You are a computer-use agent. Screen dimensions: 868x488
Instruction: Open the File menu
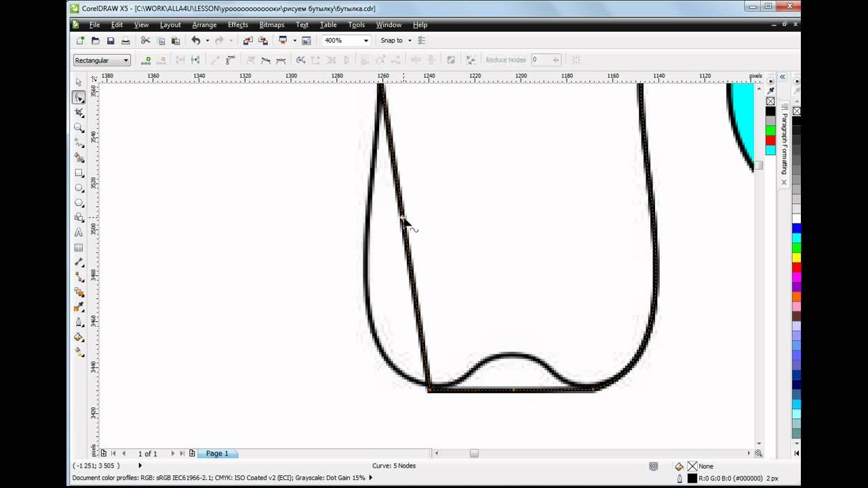tap(94, 25)
